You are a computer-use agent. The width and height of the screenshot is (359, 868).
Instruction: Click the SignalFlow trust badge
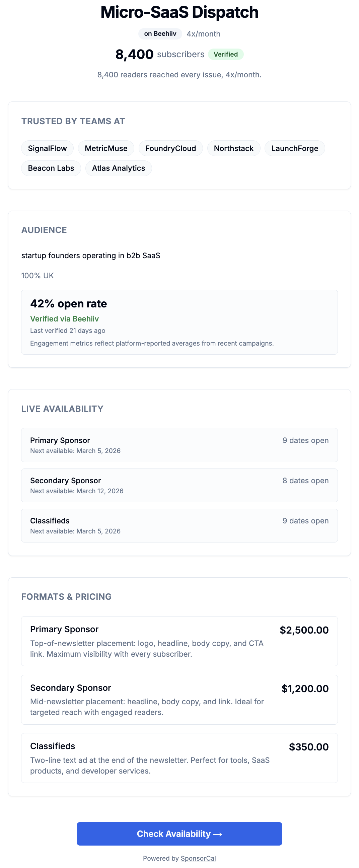[47, 148]
